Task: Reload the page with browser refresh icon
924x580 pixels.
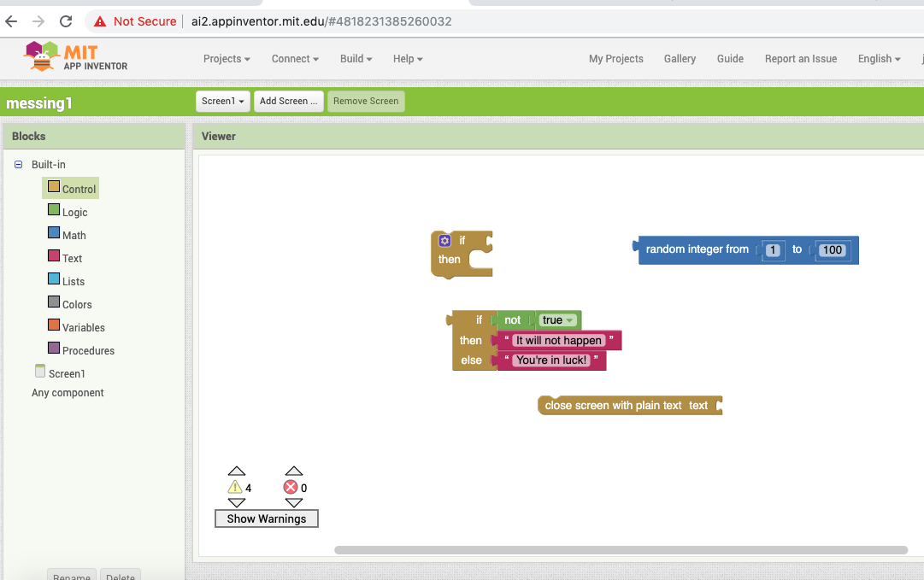Action: pyautogui.click(x=66, y=21)
